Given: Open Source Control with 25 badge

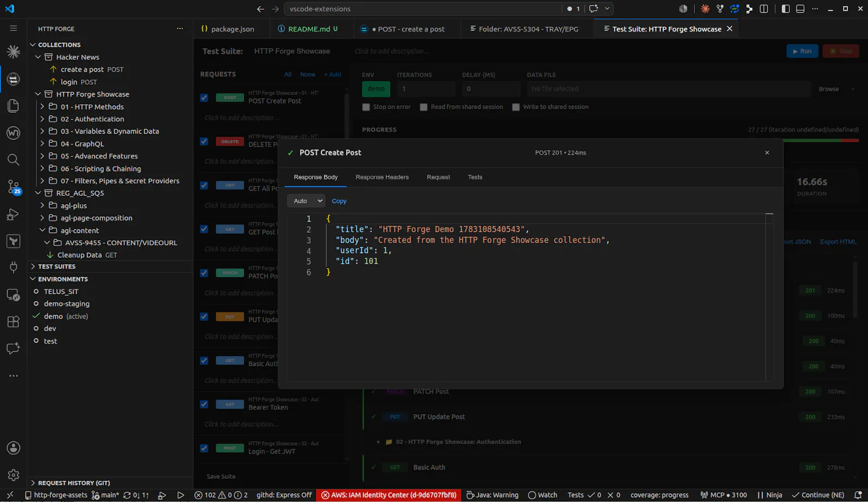Looking at the screenshot, I should pos(14,187).
